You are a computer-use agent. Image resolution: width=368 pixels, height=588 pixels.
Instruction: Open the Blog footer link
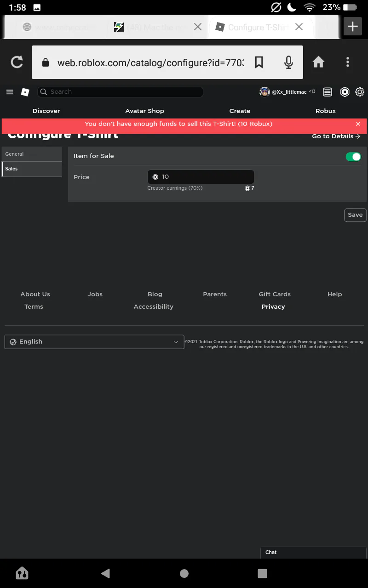point(155,294)
